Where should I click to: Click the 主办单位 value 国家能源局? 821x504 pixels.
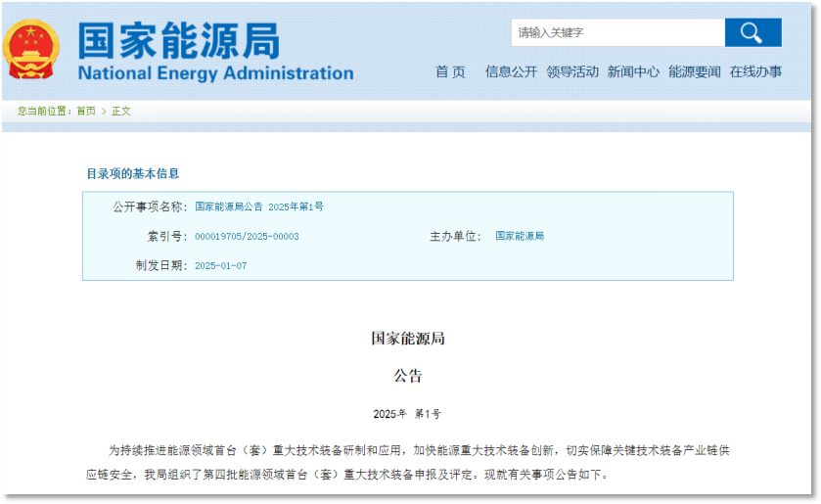(520, 236)
